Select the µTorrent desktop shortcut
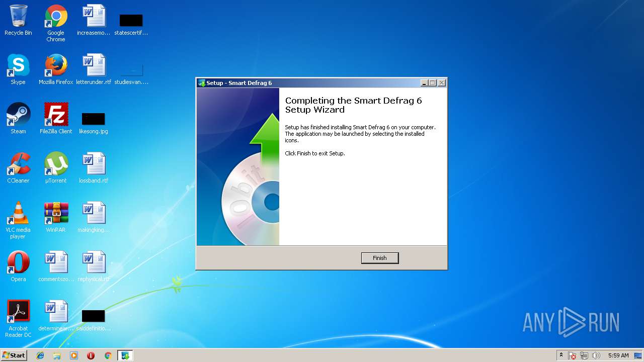 pos(56,168)
